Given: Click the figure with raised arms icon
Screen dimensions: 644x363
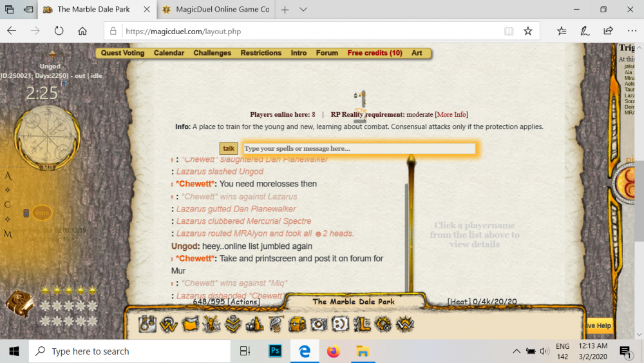Looking at the screenshot, I should point(211,324).
